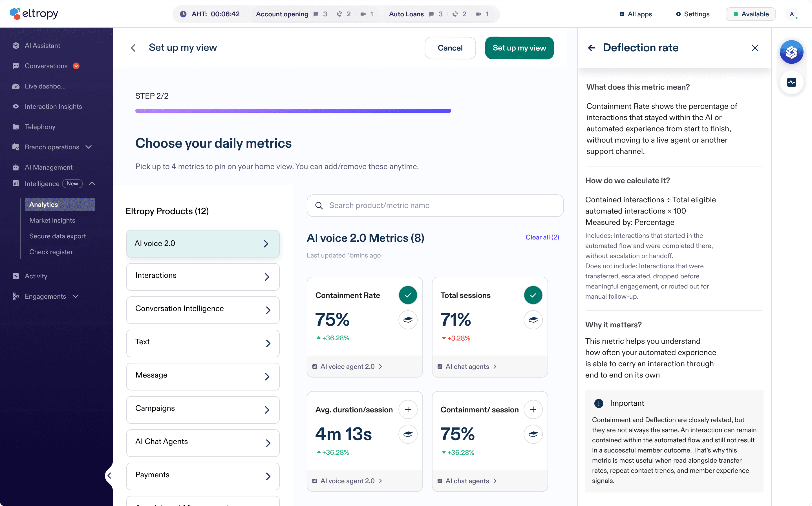
Task: Open AI voice agent 2.0 link under Containment Rate
Action: click(x=347, y=367)
